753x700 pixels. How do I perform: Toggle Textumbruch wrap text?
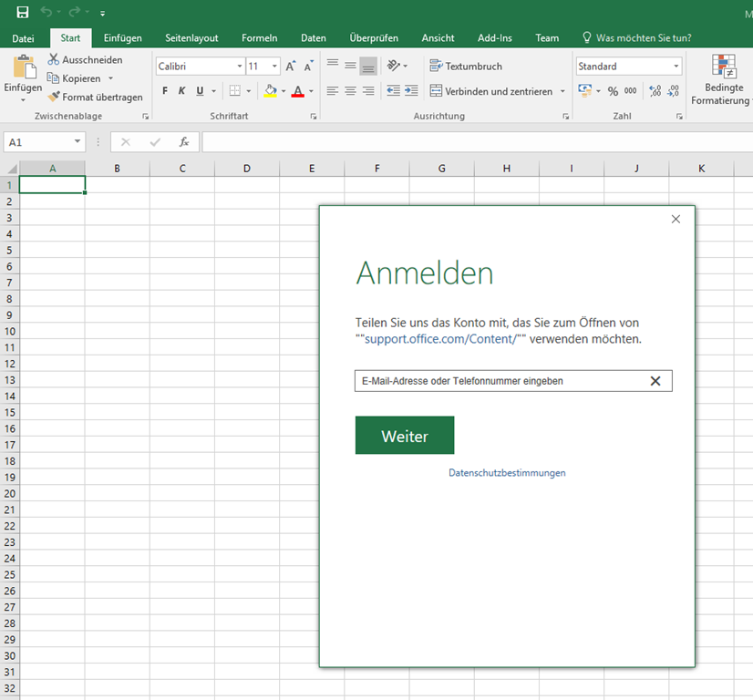[x=465, y=67]
